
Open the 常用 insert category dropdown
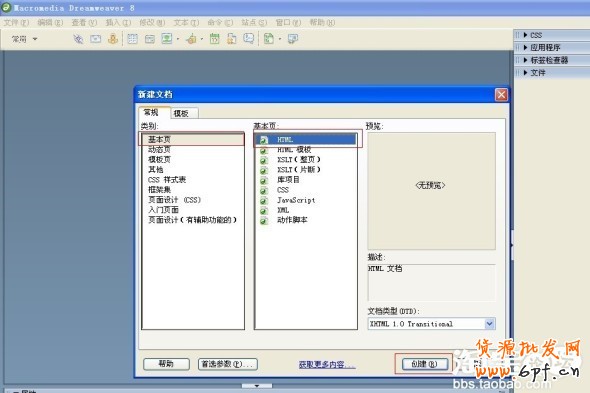tap(24, 39)
